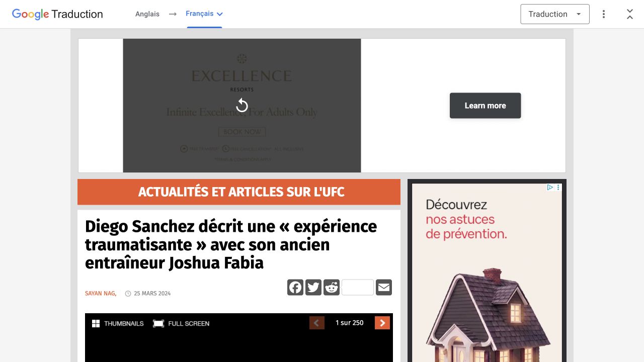Click the Learn more ad button

[485, 106]
